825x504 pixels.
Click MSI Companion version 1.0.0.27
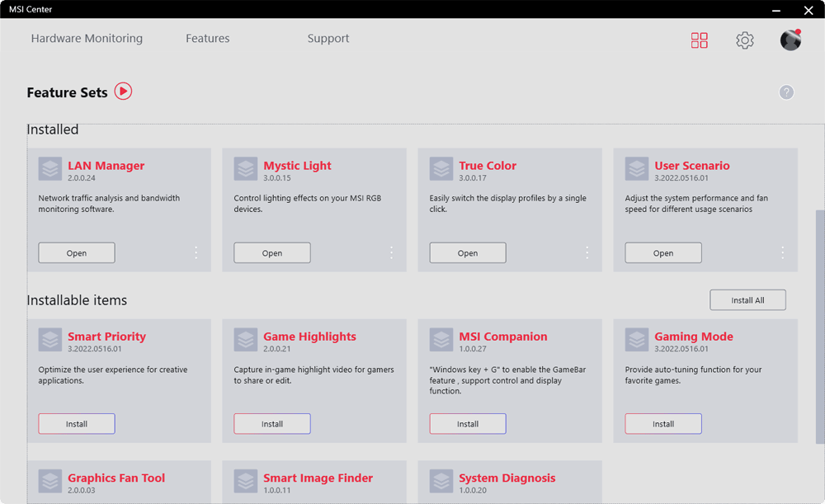click(x=473, y=349)
